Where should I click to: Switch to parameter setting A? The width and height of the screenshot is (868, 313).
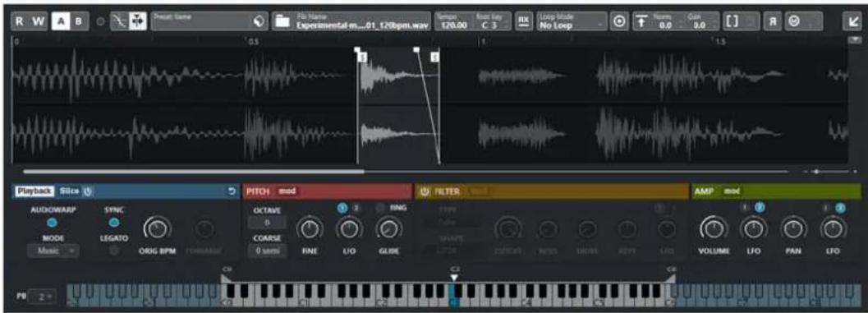tap(60, 21)
